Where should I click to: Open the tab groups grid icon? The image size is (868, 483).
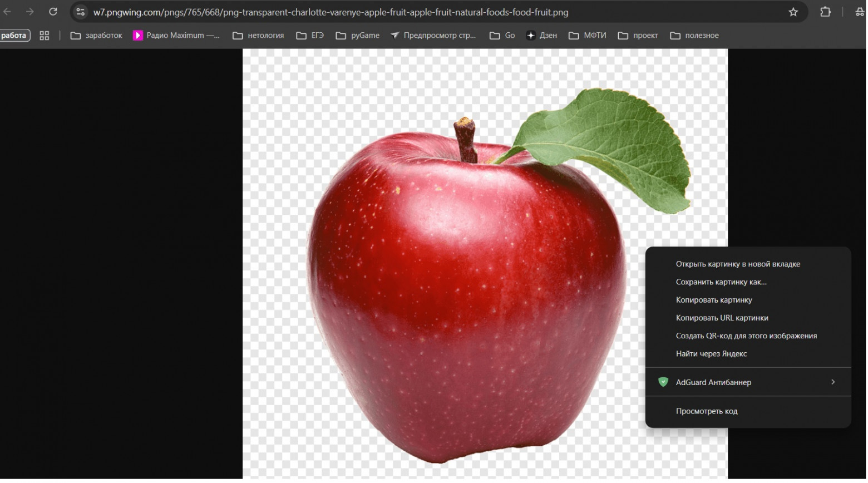(45, 36)
